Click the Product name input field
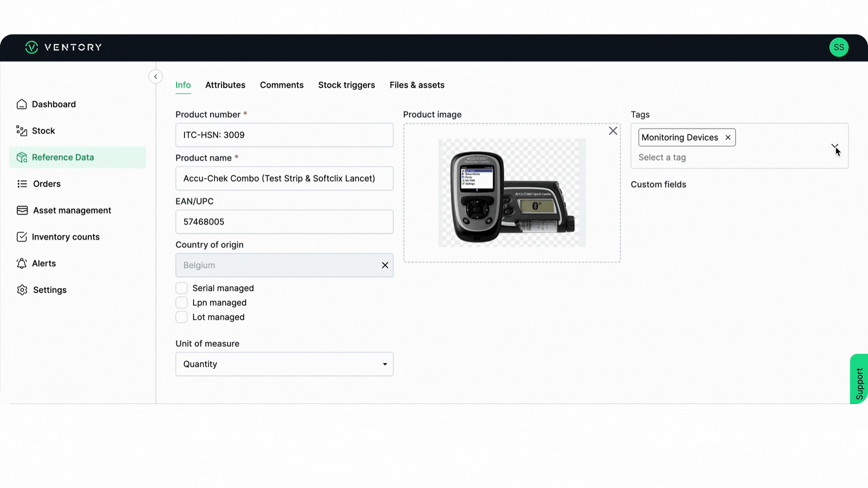This screenshot has height=488, width=868. click(x=284, y=178)
